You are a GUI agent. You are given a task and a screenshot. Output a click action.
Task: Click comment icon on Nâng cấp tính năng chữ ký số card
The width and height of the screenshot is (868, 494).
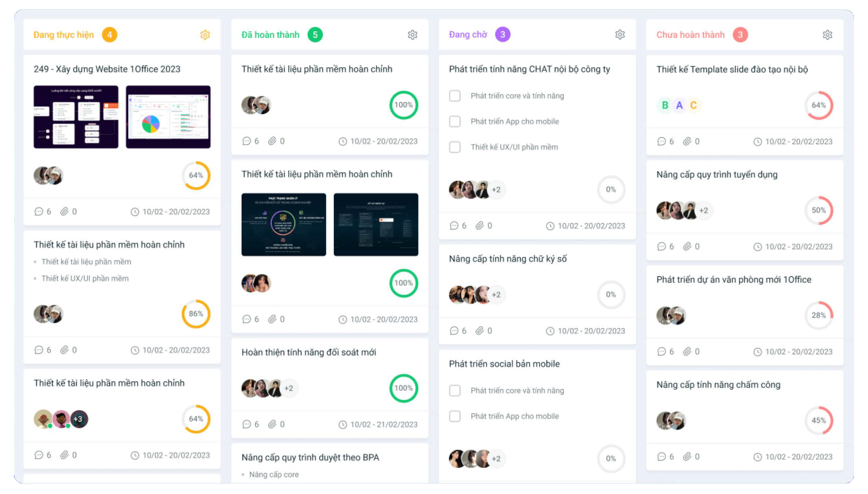pyautogui.click(x=454, y=331)
